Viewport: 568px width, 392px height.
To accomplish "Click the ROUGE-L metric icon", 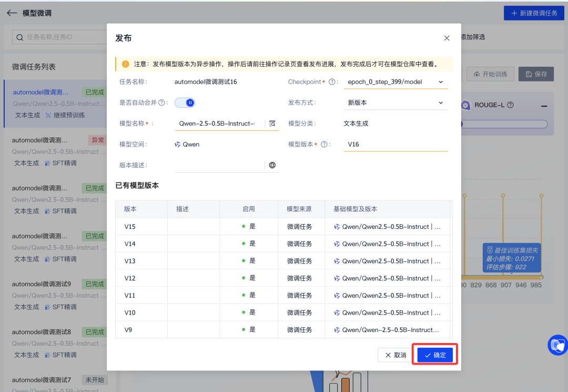I will [x=465, y=105].
